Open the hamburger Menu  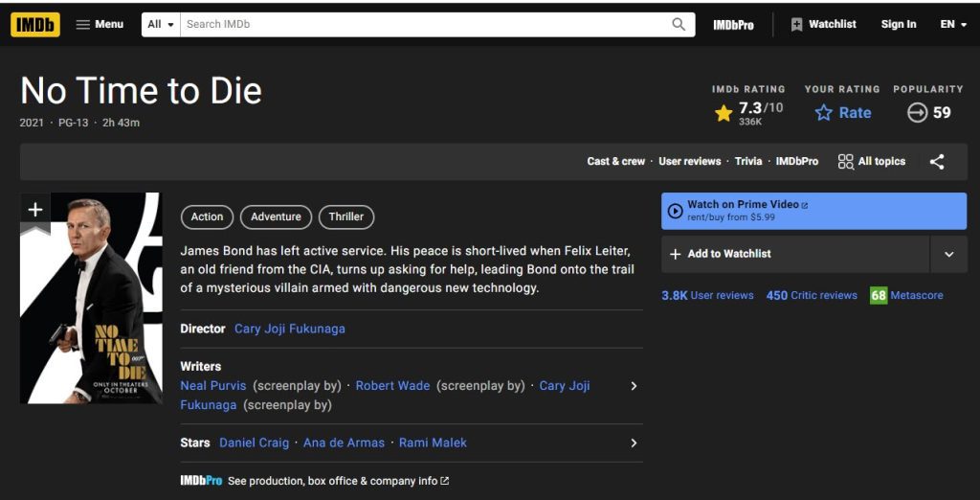100,24
